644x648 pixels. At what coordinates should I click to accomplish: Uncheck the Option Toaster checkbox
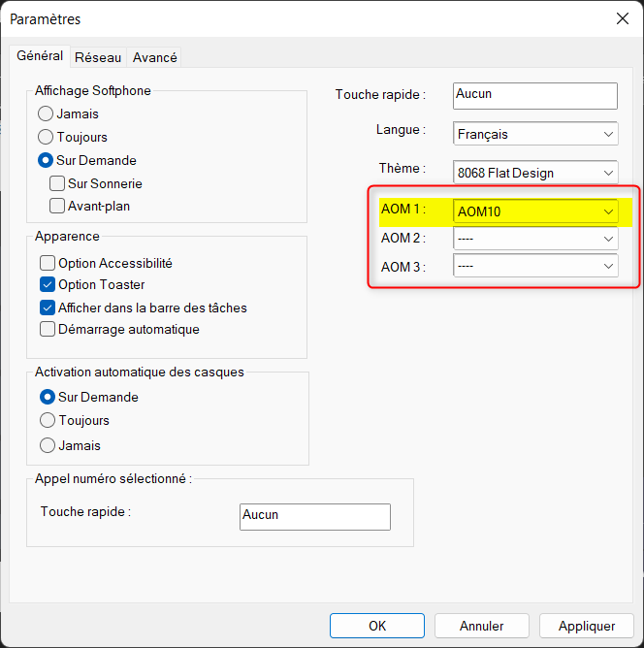[x=48, y=285]
